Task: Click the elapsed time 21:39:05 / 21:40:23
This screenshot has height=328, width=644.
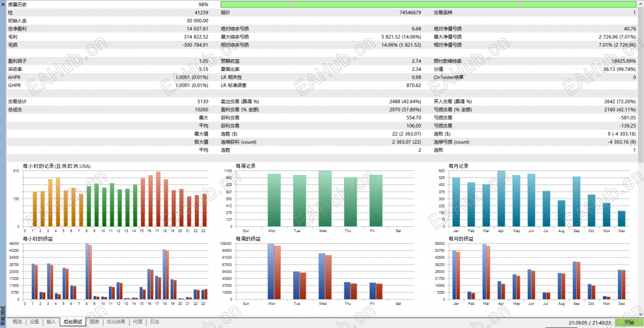Action: coord(591,323)
